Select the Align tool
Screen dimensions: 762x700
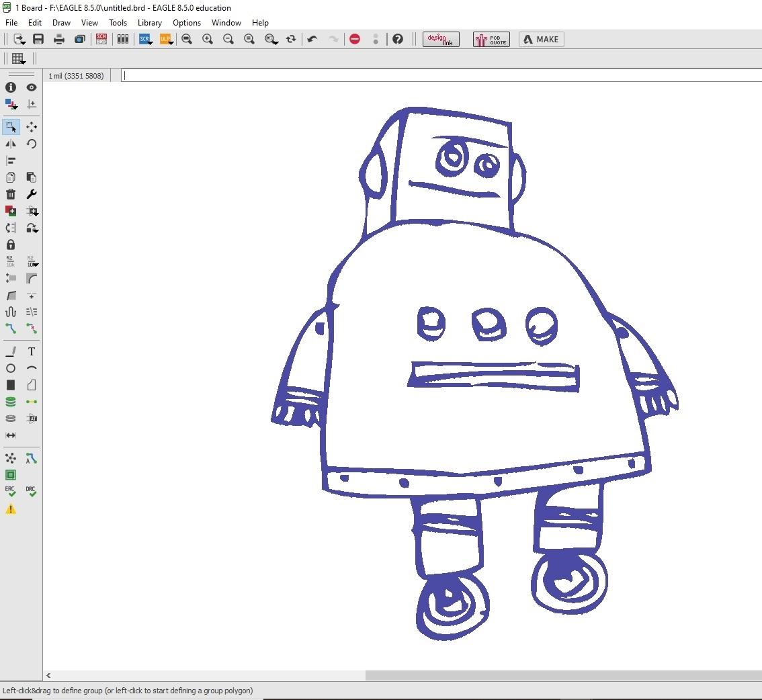[x=11, y=161]
